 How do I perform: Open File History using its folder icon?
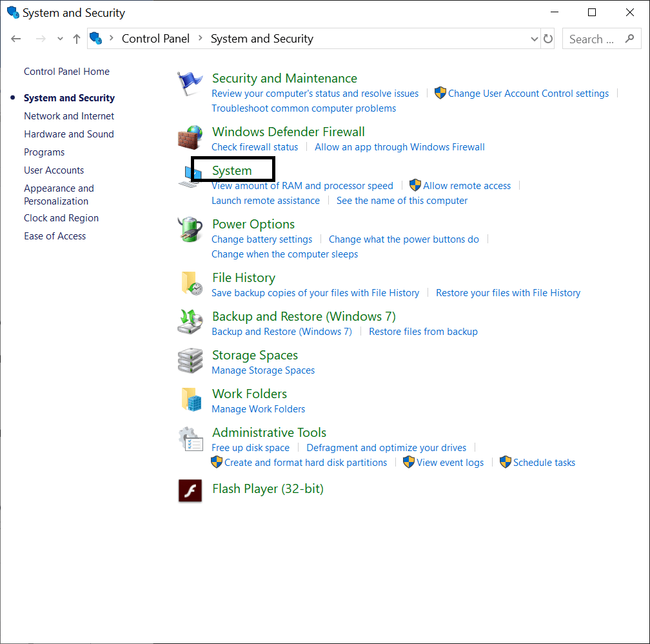pos(190,283)
